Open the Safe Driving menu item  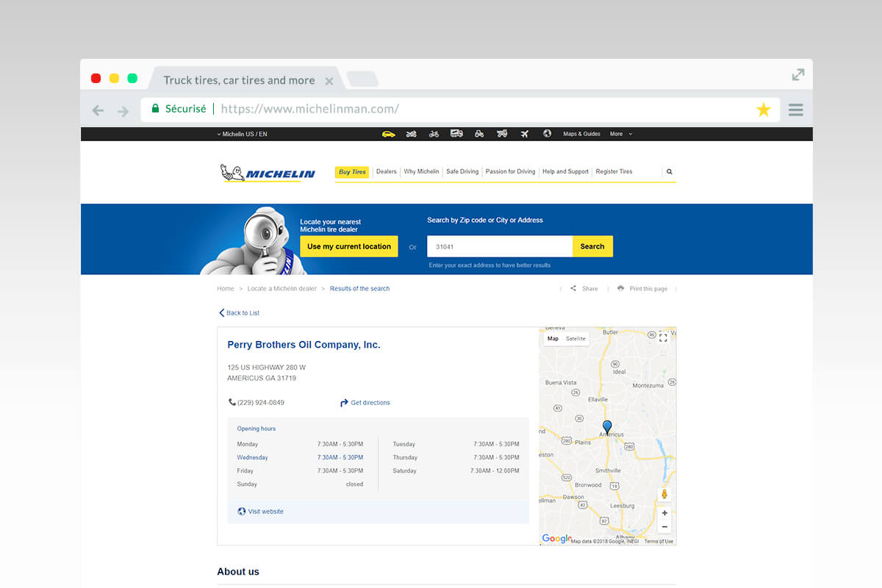462,171
